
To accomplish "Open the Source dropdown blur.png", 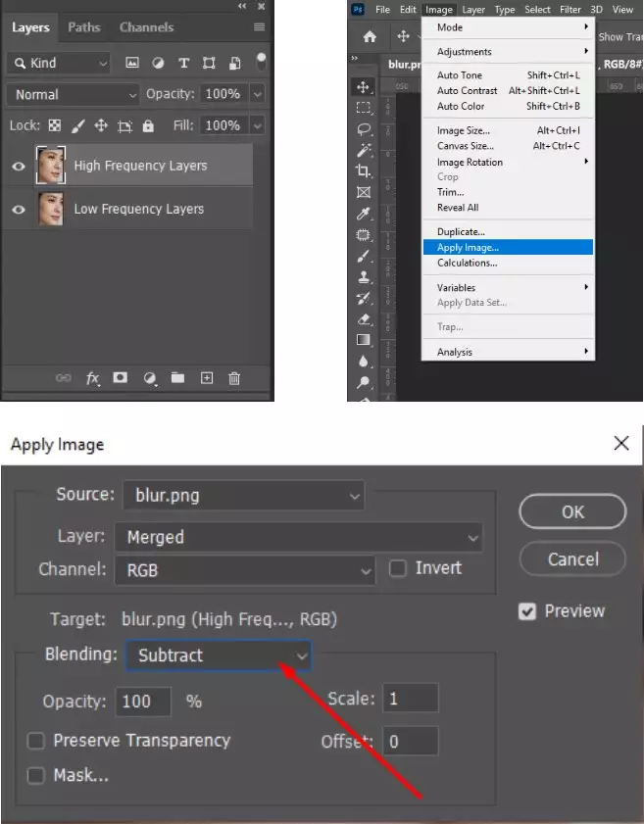I will (244, 495).
